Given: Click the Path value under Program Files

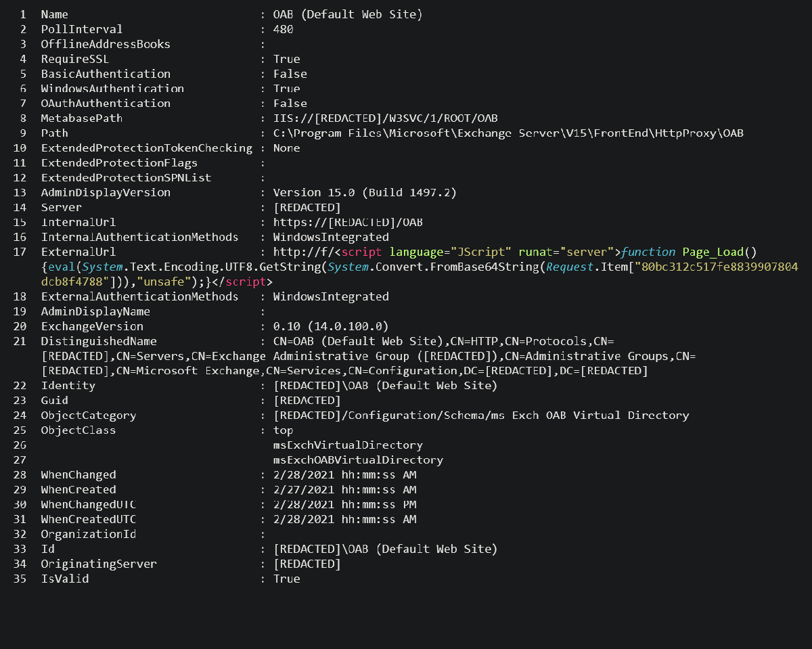Looking at the screenshot, I should (507, 133).
